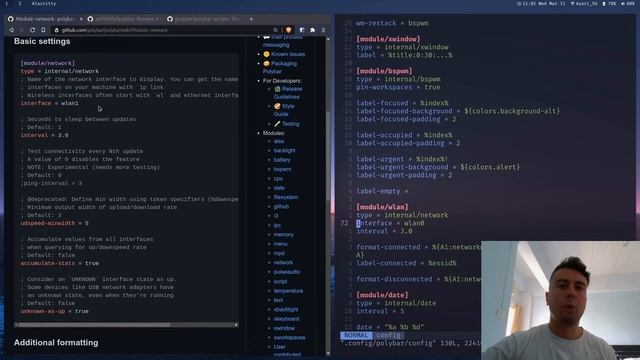Switch to workspace 1 in polybar

(x=7, y=3)
